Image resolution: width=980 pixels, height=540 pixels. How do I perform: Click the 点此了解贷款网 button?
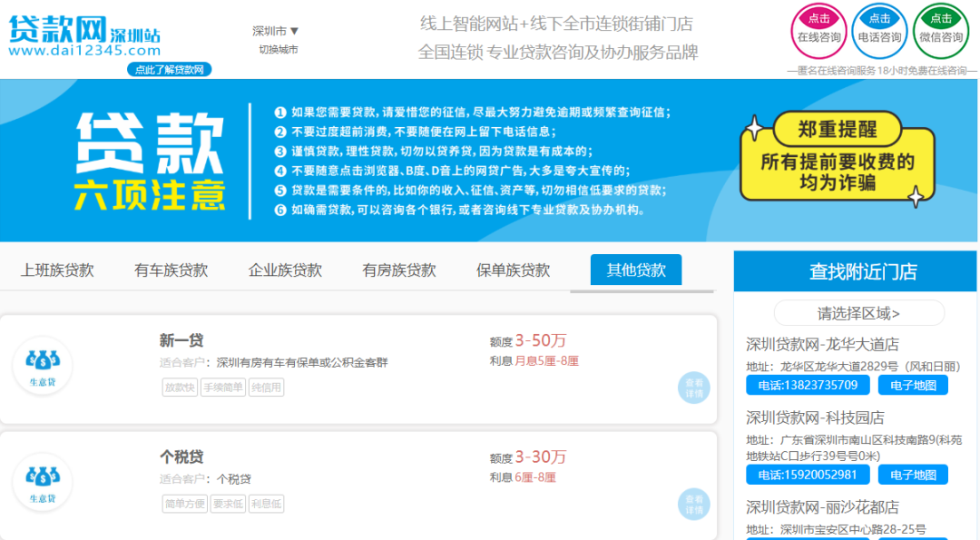[169, 70]
